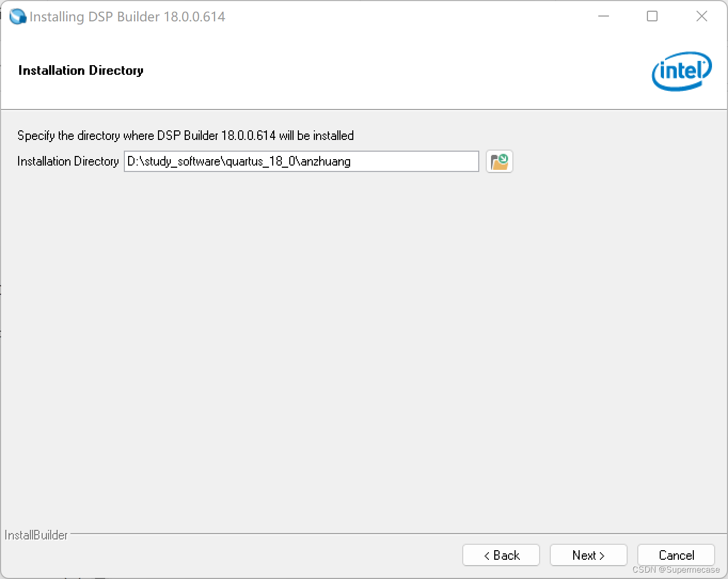Go back to the previous installer step
This screenshot has width=728, height=579.
(x=501, y=555)
